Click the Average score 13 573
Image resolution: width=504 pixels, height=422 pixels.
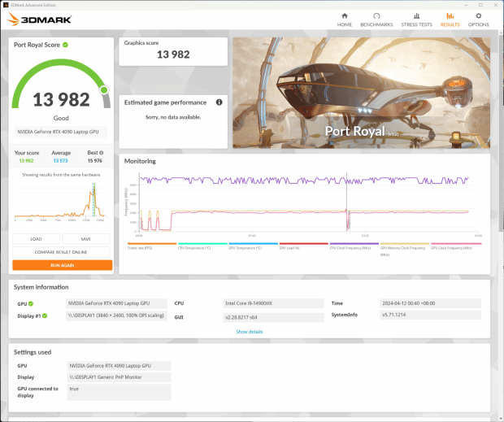point(60,160)
